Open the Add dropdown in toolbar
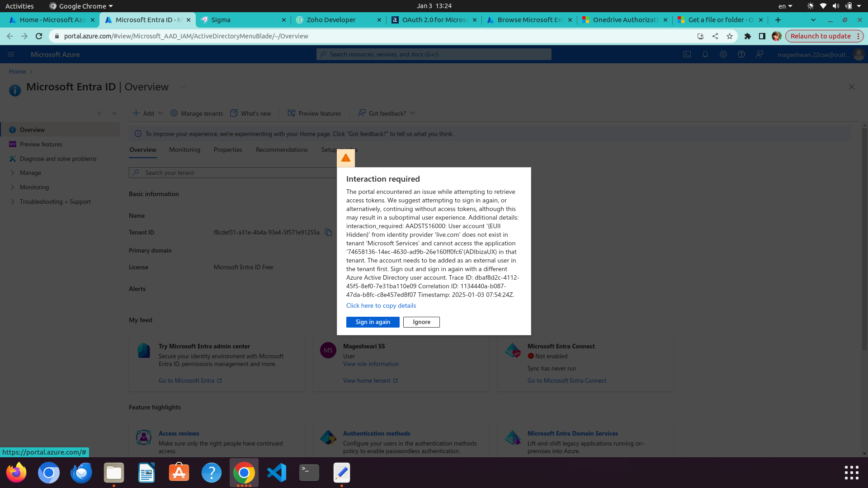Screen dimensions: 868x488 coord(148,113)
